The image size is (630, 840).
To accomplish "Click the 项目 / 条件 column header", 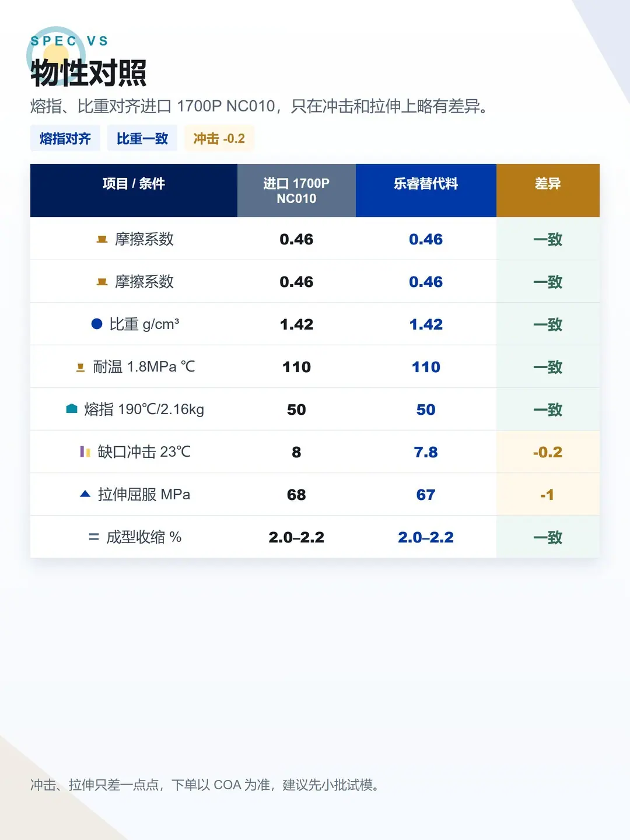I will tap(134, 191).
